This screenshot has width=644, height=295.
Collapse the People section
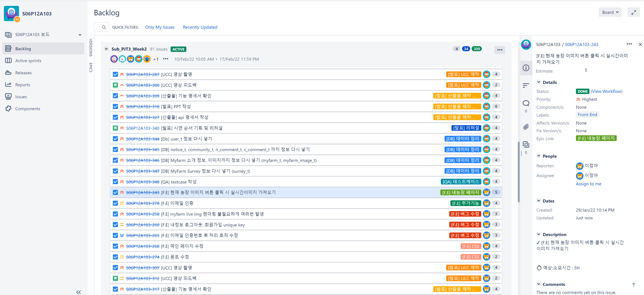[x=539, y=156]
